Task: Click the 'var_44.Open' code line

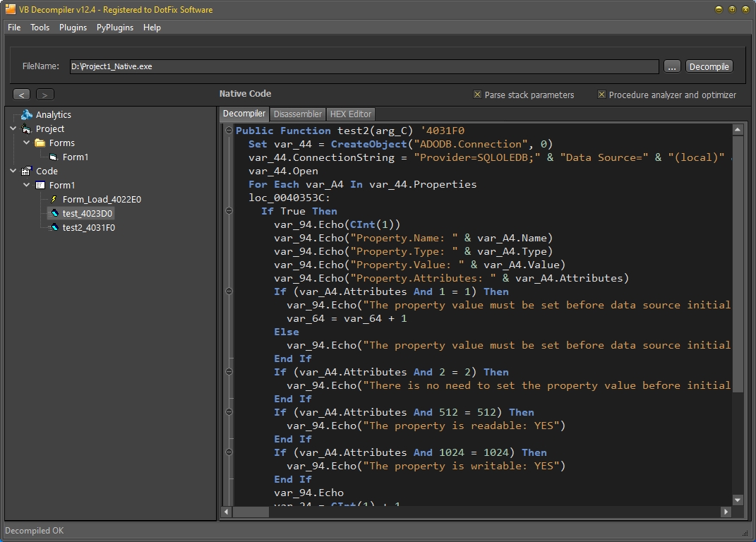Action: pyautogui.click(x=283, y=171)
